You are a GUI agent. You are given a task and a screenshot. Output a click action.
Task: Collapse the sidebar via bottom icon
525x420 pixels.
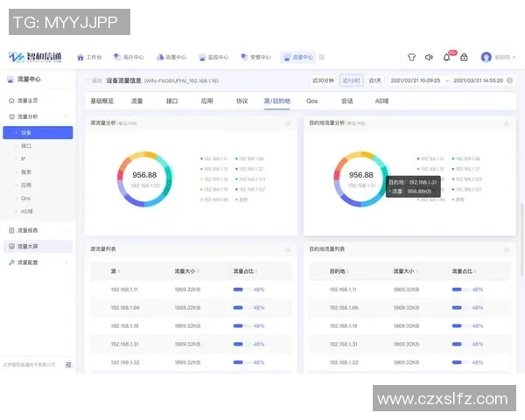pos(68,364)
